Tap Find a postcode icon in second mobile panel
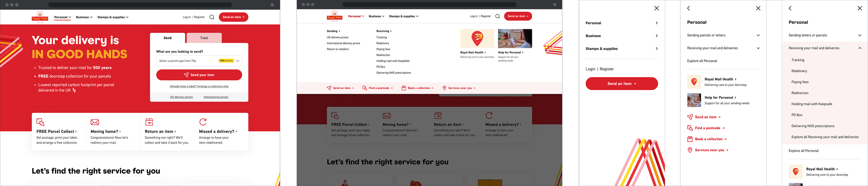 click(x=706, y=128)
